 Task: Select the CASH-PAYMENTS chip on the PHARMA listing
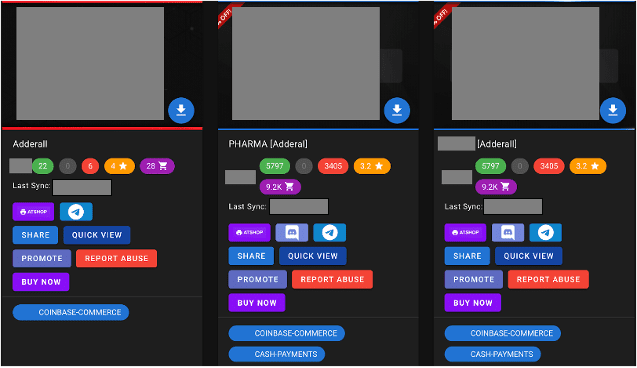(x=277, y=354)
